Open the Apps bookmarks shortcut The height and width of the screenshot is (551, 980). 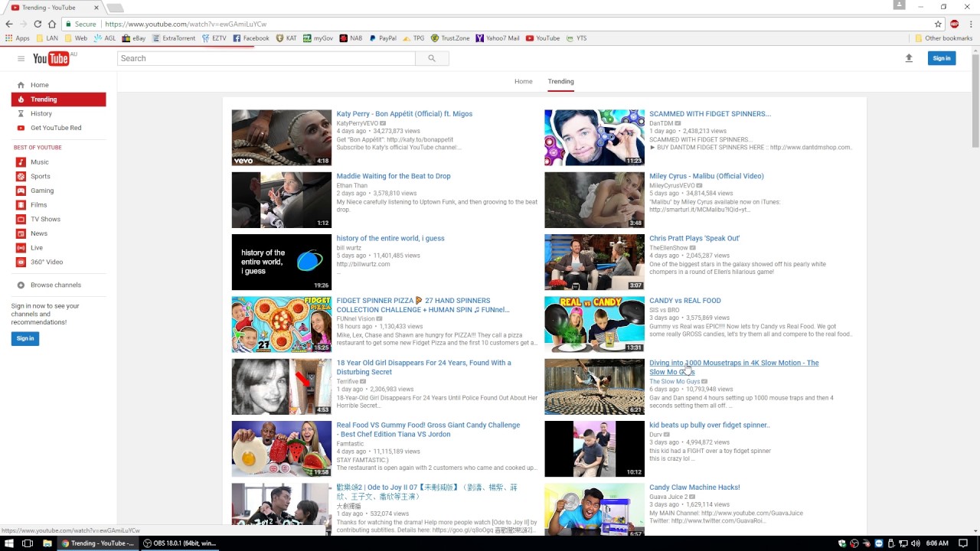tap(18, 38)
